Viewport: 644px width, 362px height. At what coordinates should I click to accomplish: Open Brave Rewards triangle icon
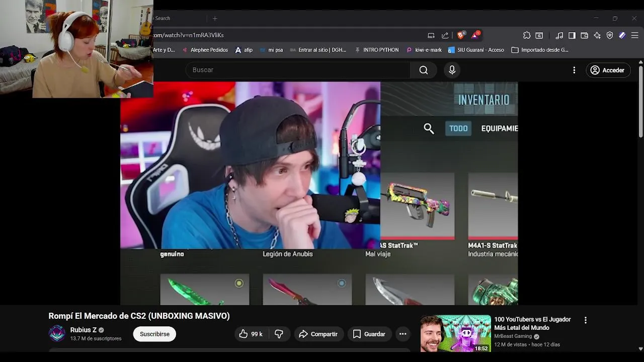(475, 35)
